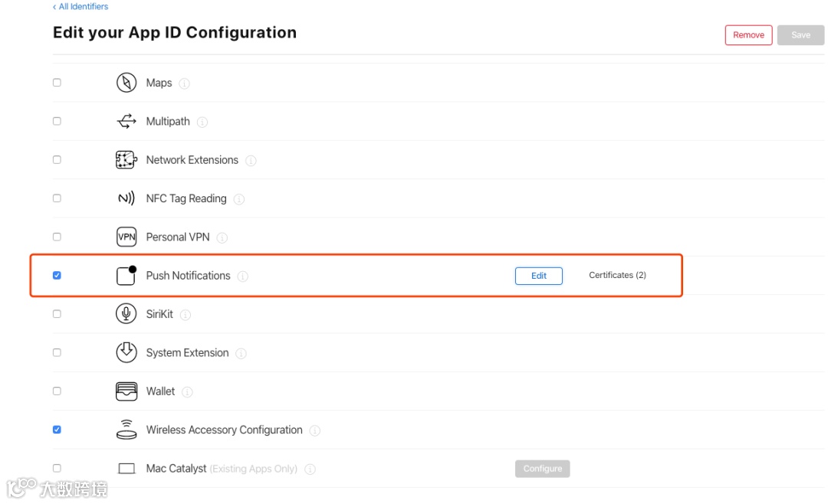
Task: Click the Wallet icon
Action: [127, 391]
